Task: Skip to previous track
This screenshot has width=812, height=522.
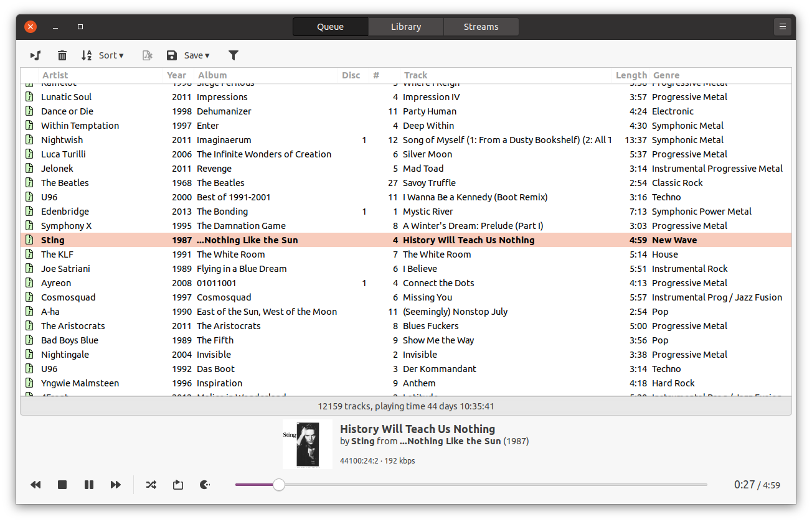Action: [35, 485]
